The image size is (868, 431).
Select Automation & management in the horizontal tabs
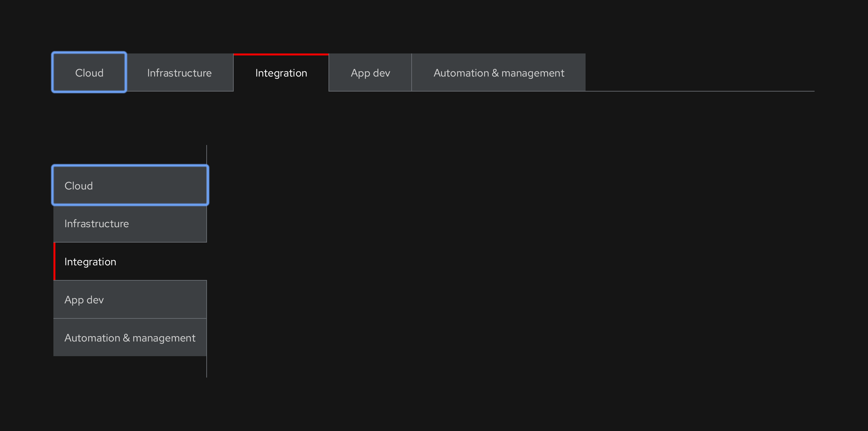pos(498,72)
